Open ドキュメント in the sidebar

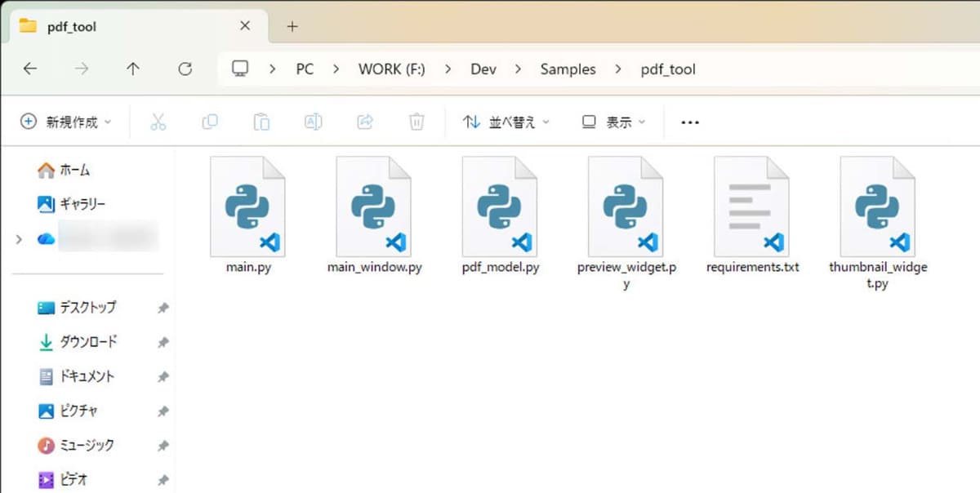tap(77, 376)
